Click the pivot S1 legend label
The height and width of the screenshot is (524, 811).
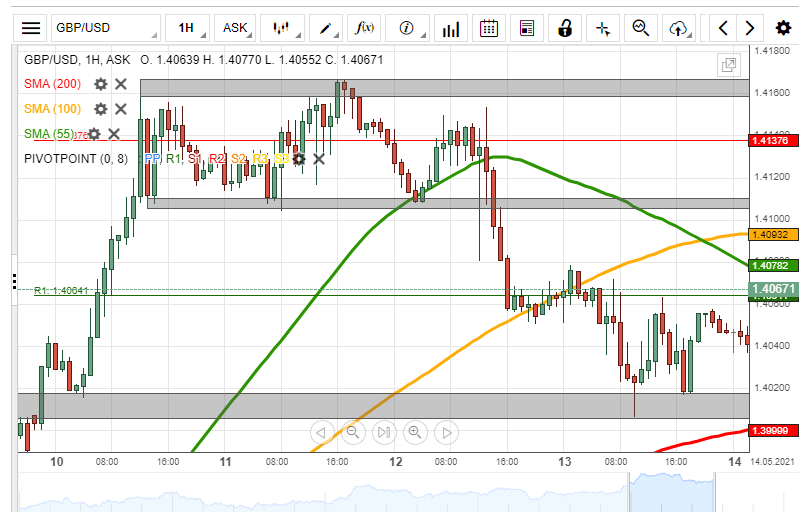[194, 159]
